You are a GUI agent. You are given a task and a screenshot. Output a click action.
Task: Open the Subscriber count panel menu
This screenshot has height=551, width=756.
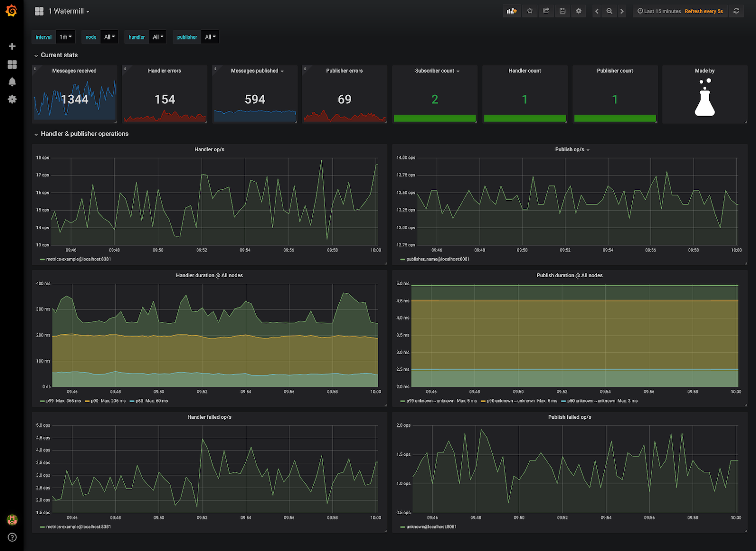coord(434,71)
